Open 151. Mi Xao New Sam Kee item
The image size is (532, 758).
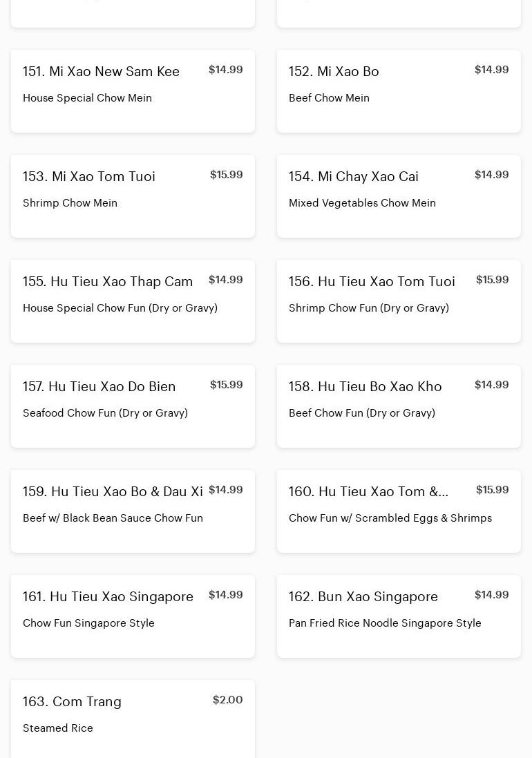coord(133,91)
